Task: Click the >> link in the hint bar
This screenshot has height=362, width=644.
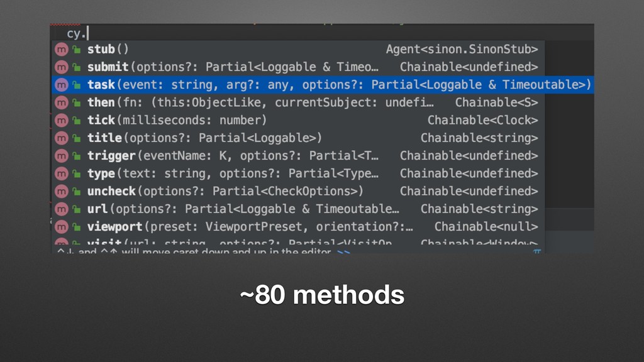Action: click(343, 251)
